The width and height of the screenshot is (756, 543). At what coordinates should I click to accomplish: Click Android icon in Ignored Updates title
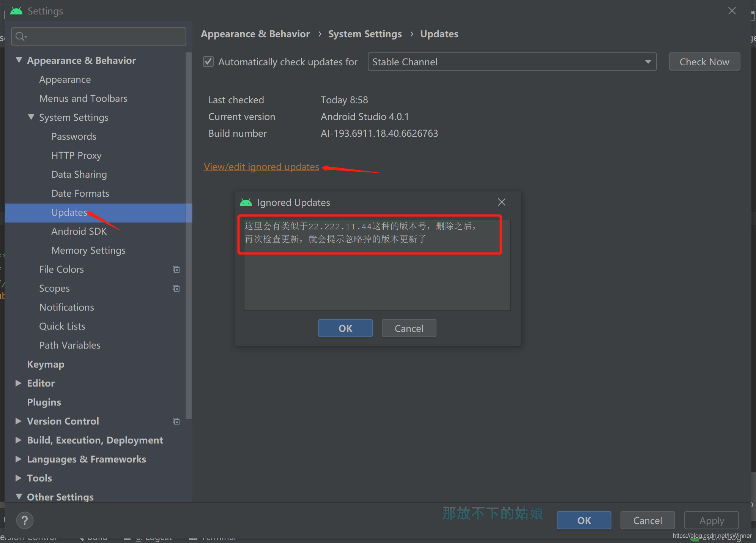(x=246, y=202)
